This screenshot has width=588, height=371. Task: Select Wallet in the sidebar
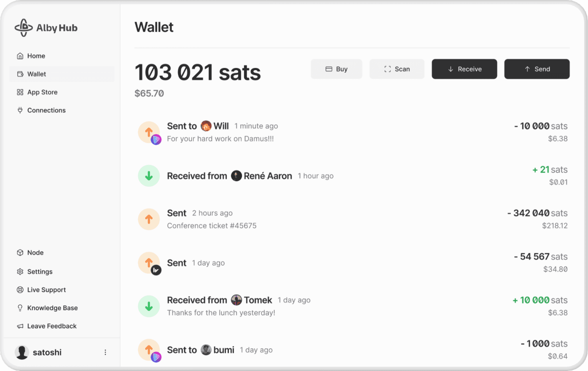(62, 74)
